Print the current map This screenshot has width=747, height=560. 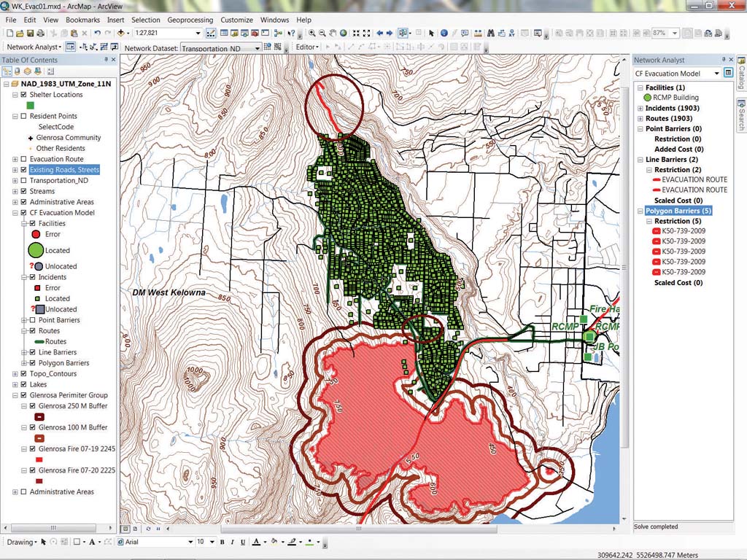point(41,34)
